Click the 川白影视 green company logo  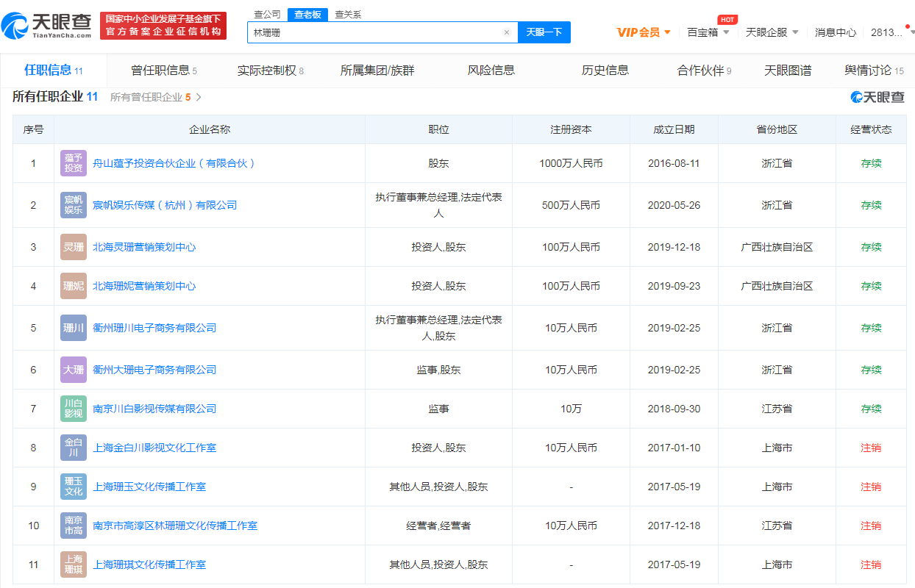(x=74, y=409)
